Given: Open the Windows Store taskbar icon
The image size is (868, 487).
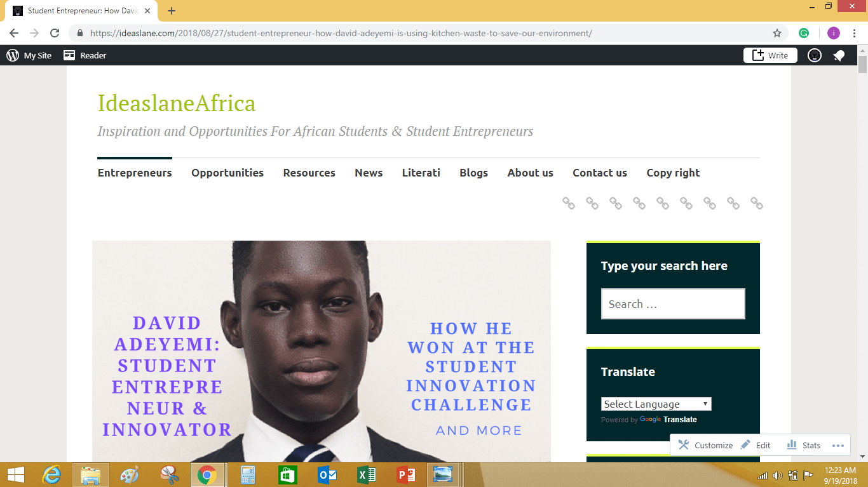Looking at the screenshot, I should 287,475.
